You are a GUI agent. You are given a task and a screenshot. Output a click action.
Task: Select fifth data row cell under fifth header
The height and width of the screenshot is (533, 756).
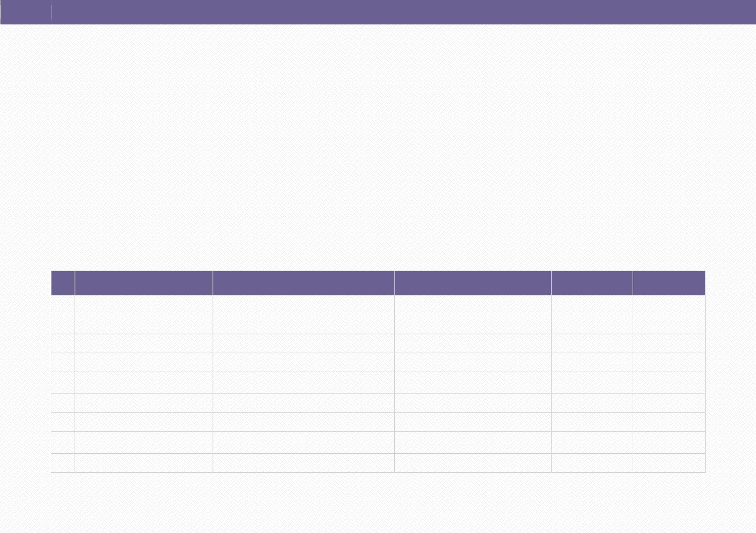(592, 383)
